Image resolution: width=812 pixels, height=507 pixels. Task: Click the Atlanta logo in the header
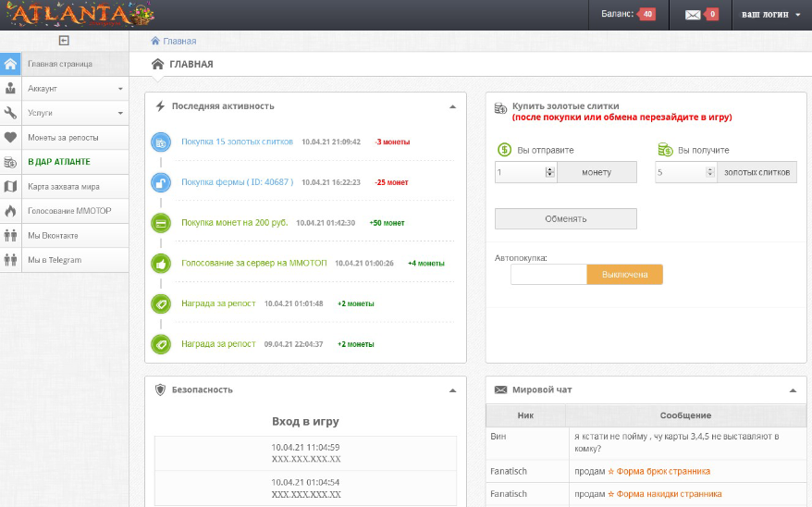pos(80,15)
